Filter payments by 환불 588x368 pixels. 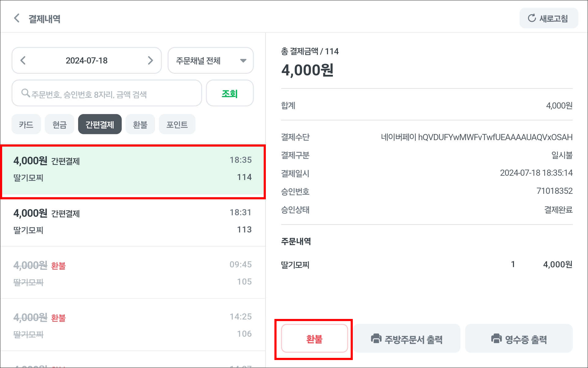coord(140,125)
